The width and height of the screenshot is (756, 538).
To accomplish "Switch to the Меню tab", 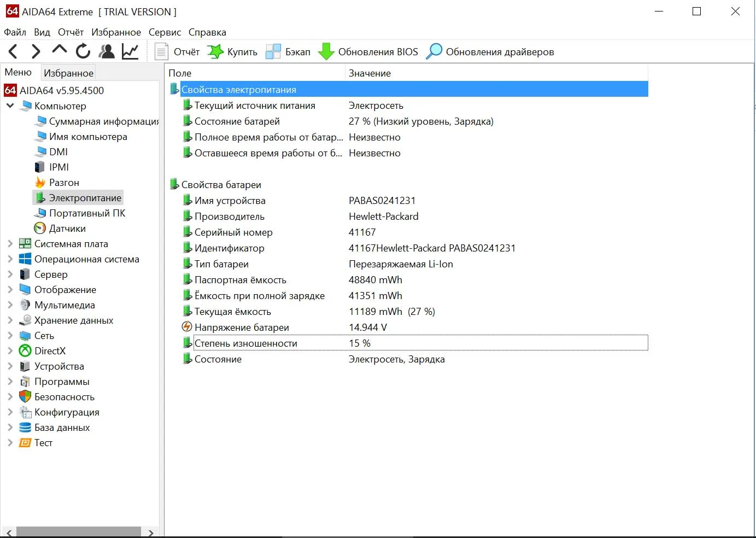I will click(x=18, y=72).
